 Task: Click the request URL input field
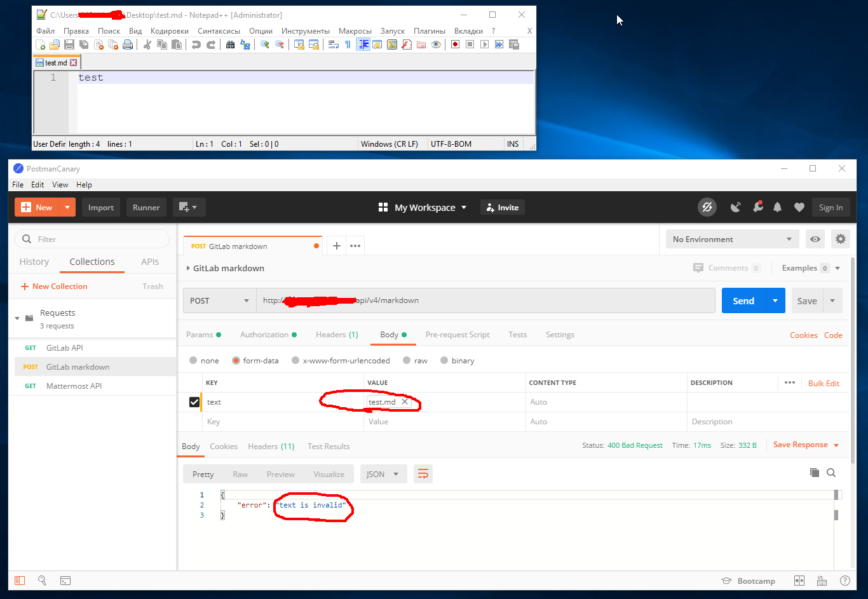pos(486,300)
